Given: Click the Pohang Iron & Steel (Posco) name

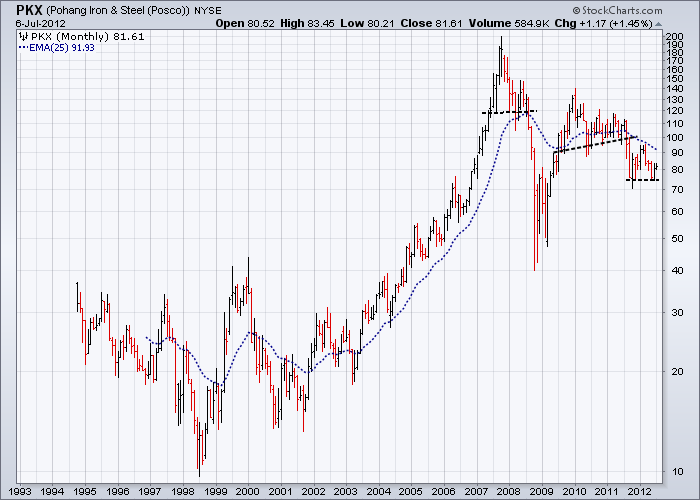Looking at the screenshot, I should [x=118, y=10].
